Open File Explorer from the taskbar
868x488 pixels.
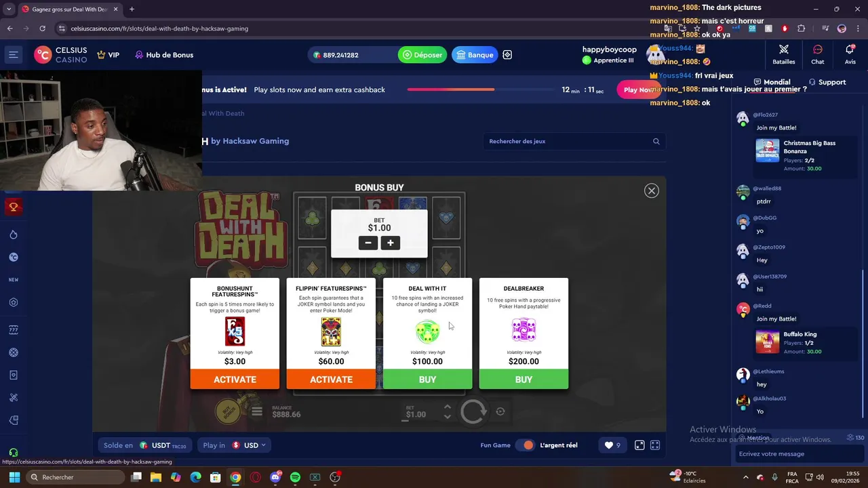[x=156, y=477]
